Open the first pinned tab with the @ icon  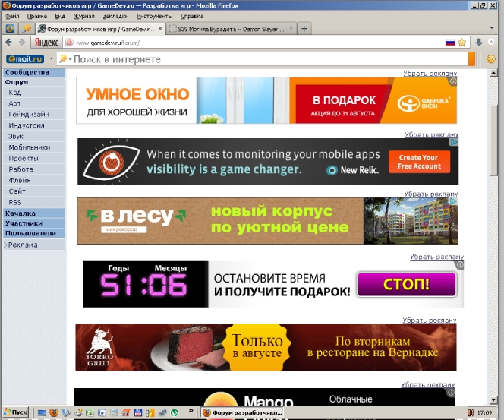click(10, 29)
